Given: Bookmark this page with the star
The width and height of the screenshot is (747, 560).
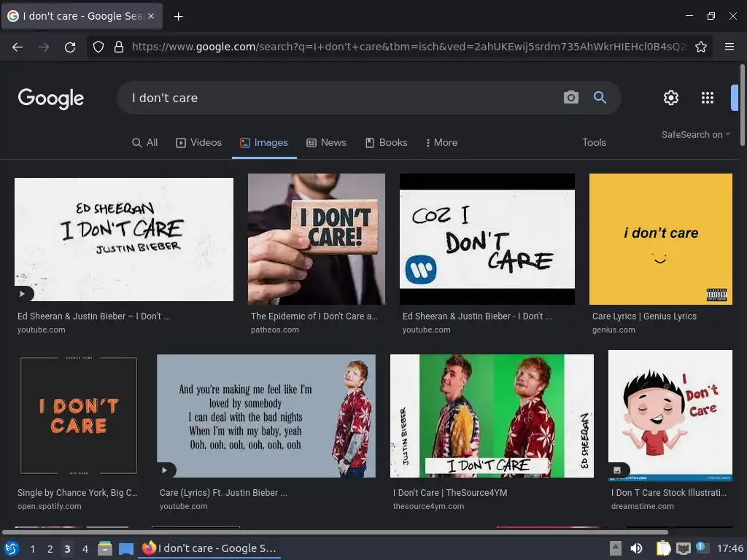Looking at the screenshot, I should (701, 47).
